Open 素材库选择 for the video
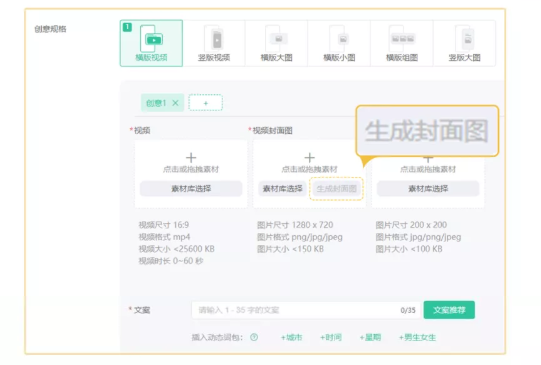 click(191, 188)
